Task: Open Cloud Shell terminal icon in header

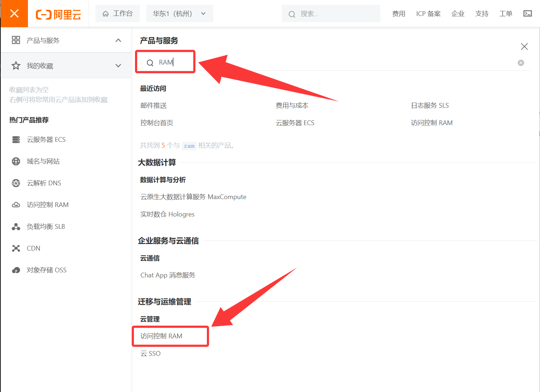Action: tap(527, 13)
